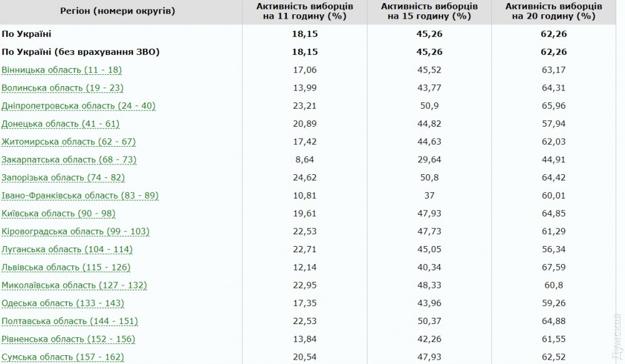Click Кіровоградська область (99 - 103) link

point(76,232)
